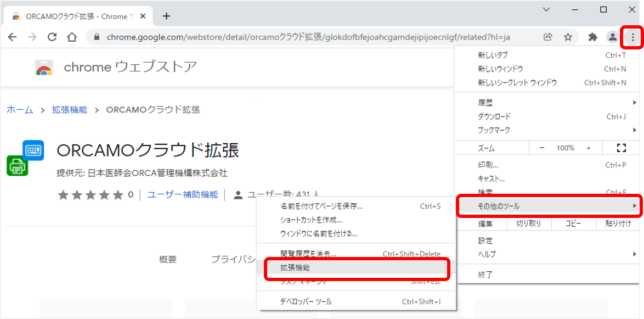Open 拡張機能 in the submenu
The height and width of the screenshot is (319, 644).
[x=355, y=267]
